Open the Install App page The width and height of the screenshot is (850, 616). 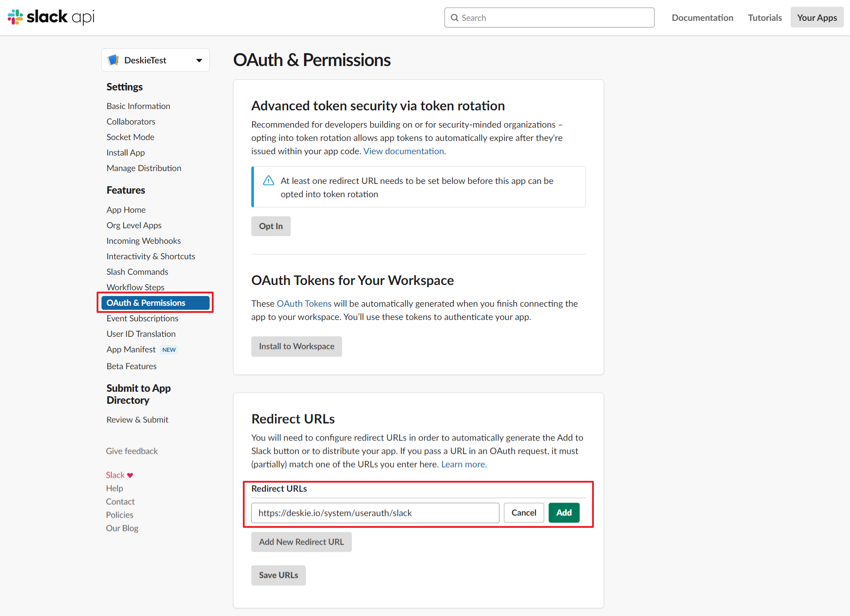click(125, 152)
